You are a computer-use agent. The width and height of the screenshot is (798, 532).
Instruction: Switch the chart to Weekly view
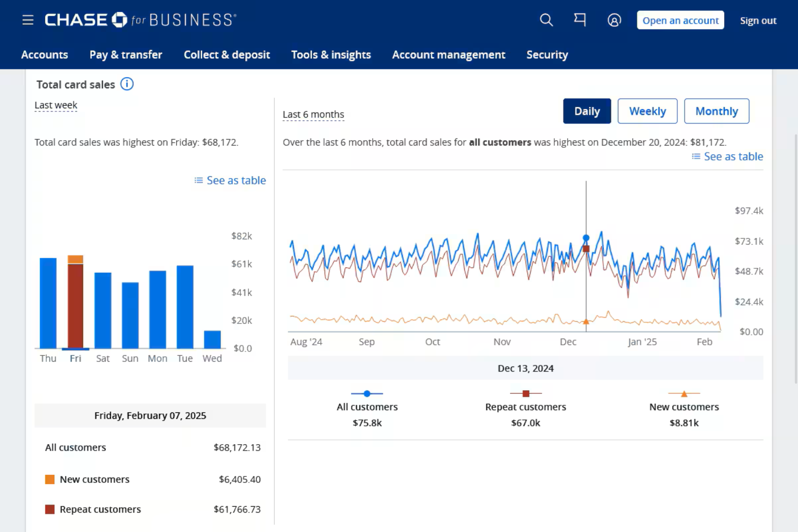(647, 111)
